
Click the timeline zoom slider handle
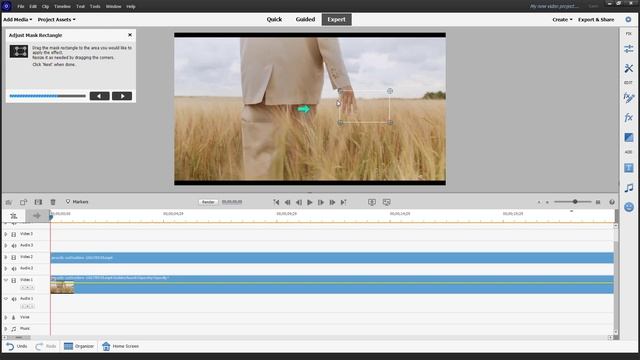point(575,202)
